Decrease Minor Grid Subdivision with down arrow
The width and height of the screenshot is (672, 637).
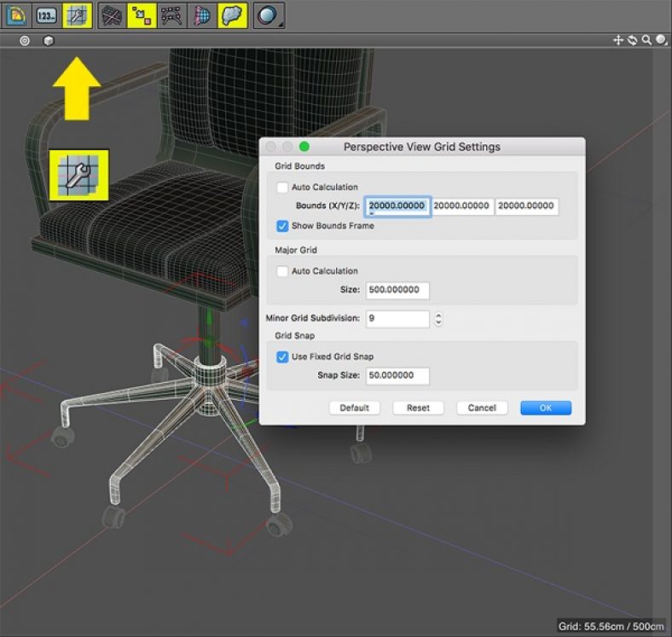[x=438, y=322]
